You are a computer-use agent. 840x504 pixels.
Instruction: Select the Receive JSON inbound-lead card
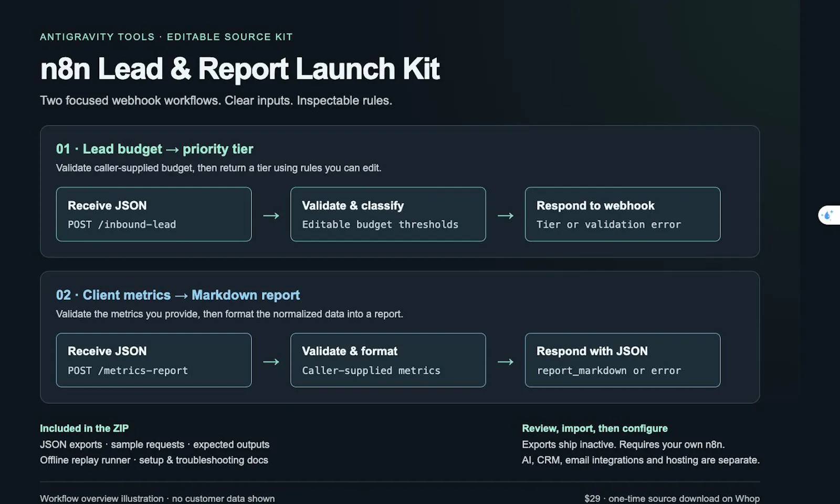[154, 214]
